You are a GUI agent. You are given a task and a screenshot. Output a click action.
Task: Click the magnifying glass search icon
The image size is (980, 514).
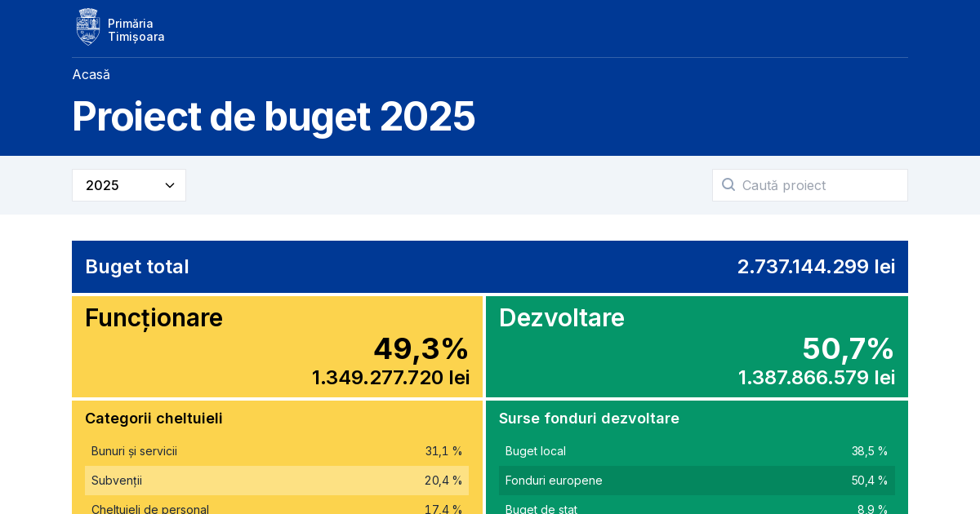pos(728,185)
